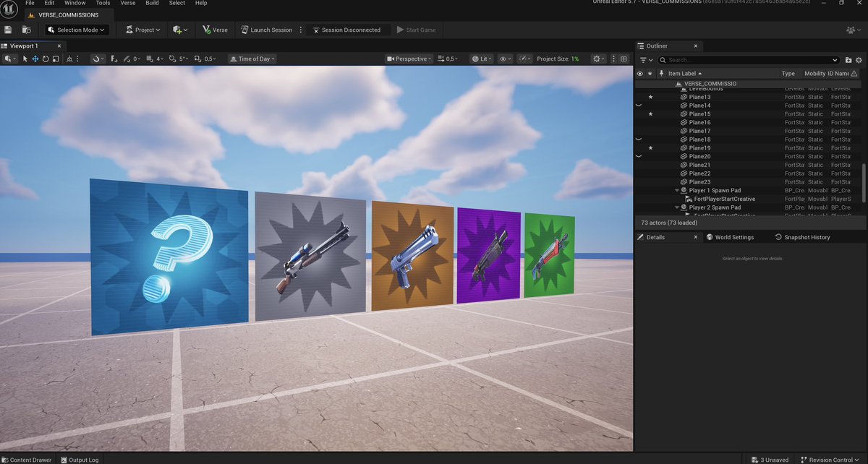Click the Outliner search field
Image resolution: width=868 pixels, height=464 pixels.
(x=748, y=60)
